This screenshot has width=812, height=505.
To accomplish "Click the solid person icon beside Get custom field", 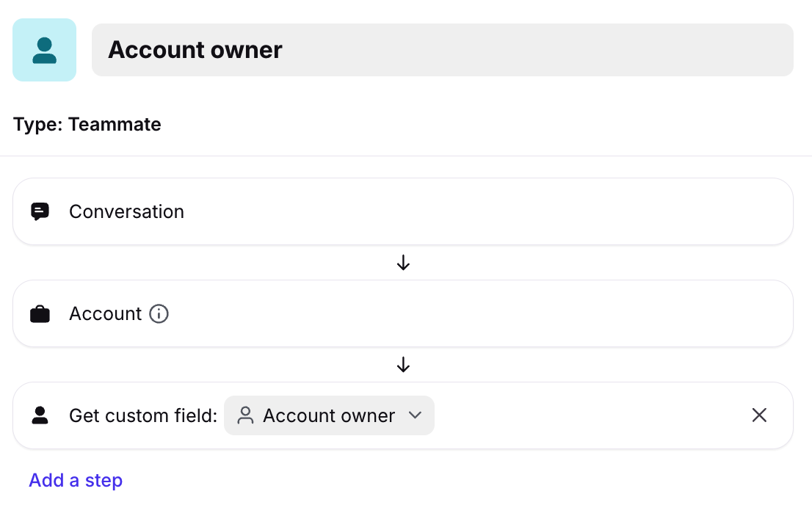I will [x=40, y=416].
